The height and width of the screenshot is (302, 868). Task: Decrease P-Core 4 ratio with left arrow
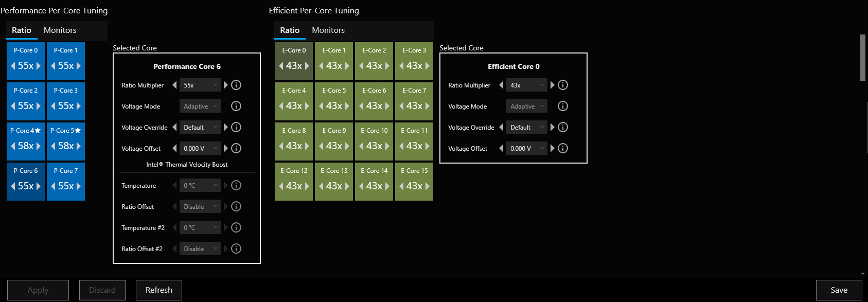pos(13,146)
